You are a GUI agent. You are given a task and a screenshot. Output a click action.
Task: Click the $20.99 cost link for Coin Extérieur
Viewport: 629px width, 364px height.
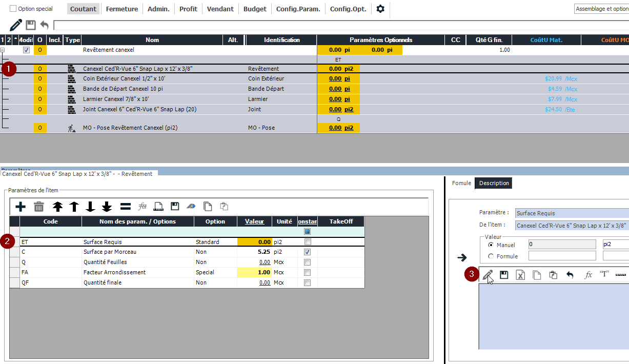554,79
